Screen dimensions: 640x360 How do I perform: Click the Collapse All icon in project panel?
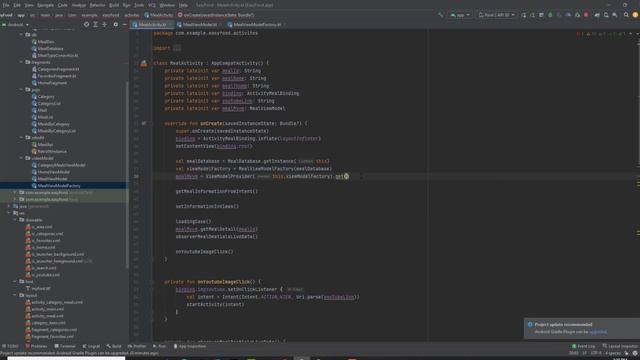104,24
